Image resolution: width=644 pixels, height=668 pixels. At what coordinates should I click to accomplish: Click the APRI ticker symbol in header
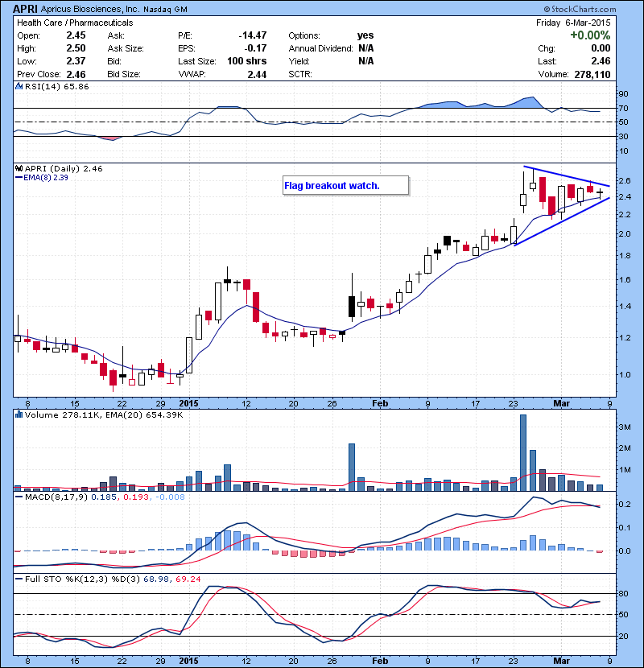click(x=26, y=8)
